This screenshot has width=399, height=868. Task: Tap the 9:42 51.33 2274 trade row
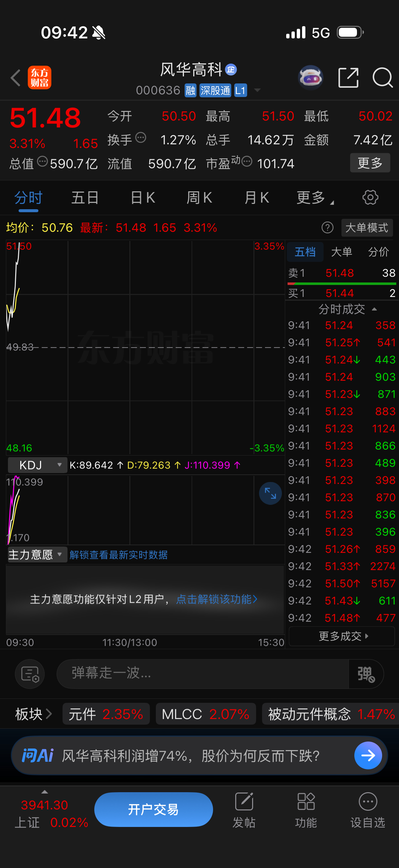(342, 566)
